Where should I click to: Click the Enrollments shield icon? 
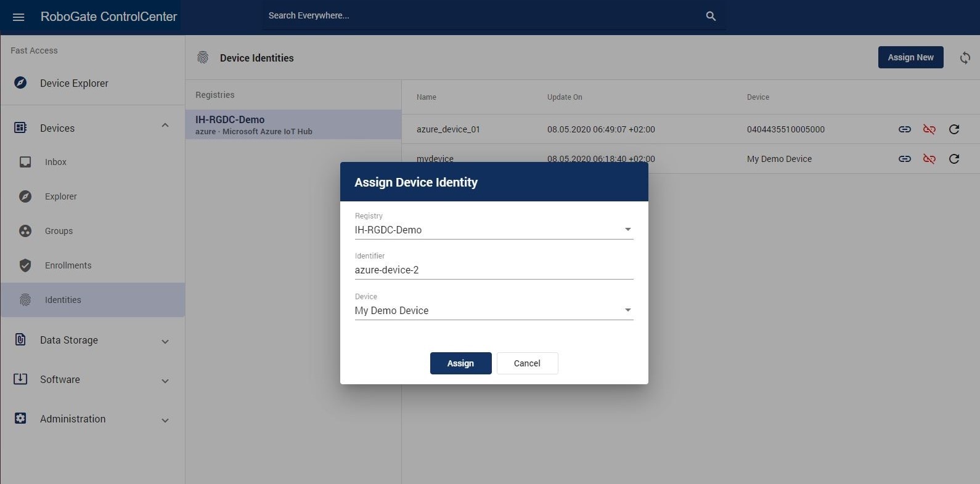pyautogui.click(x=25, y=265)
